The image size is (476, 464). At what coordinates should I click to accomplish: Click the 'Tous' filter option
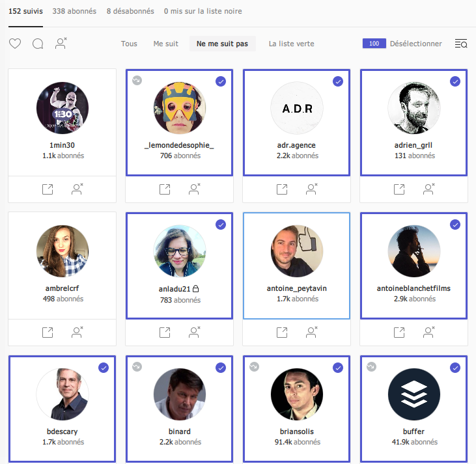129,44
